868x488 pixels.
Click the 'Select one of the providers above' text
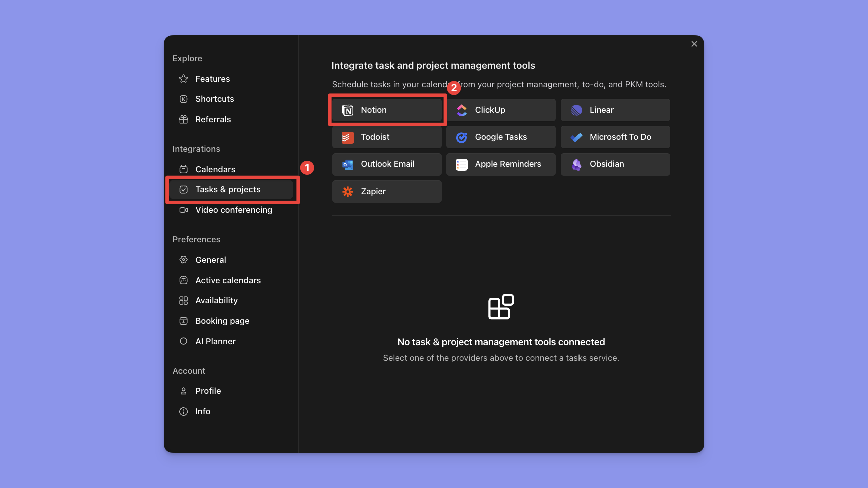[501, 358]
